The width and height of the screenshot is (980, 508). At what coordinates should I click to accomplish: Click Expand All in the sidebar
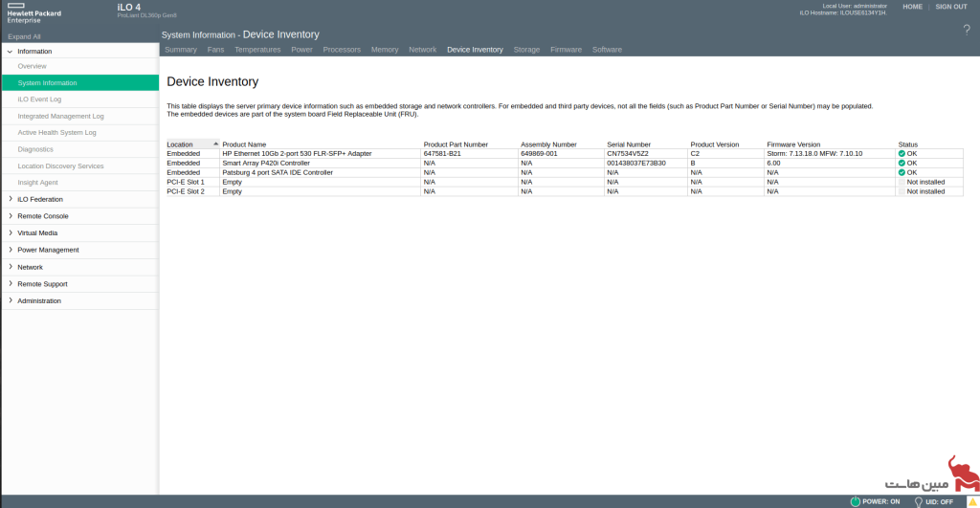24,36
